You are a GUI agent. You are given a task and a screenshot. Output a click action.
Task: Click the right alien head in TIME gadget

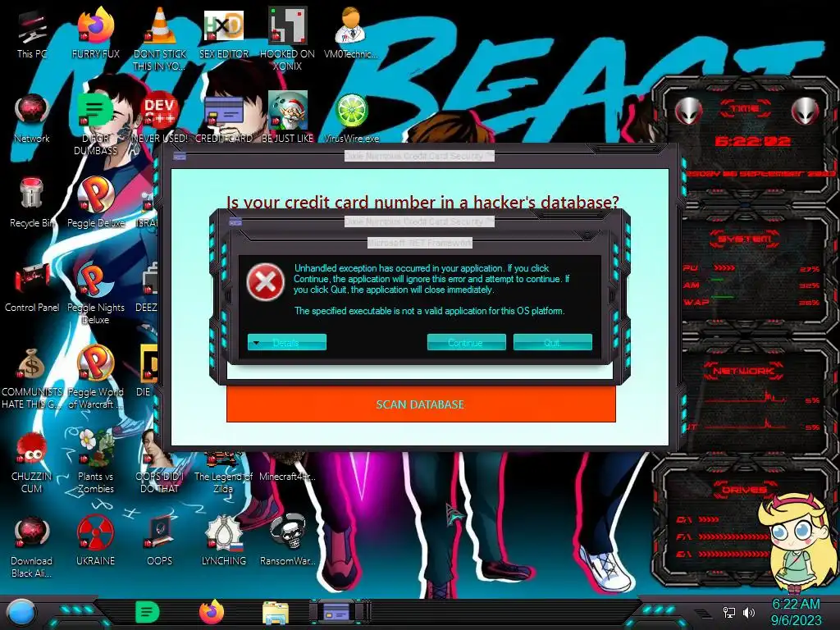[806, 112]
